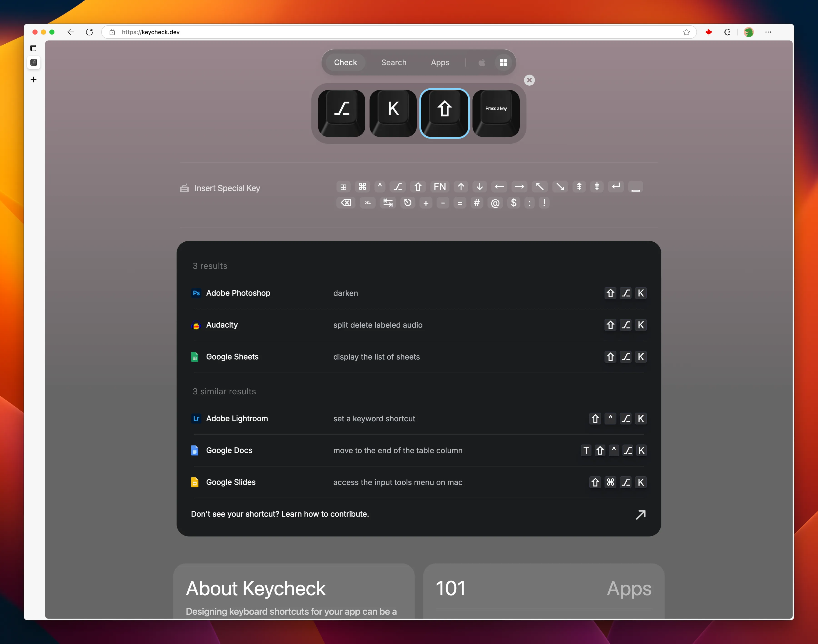Open the Check tab

point(345,63)
